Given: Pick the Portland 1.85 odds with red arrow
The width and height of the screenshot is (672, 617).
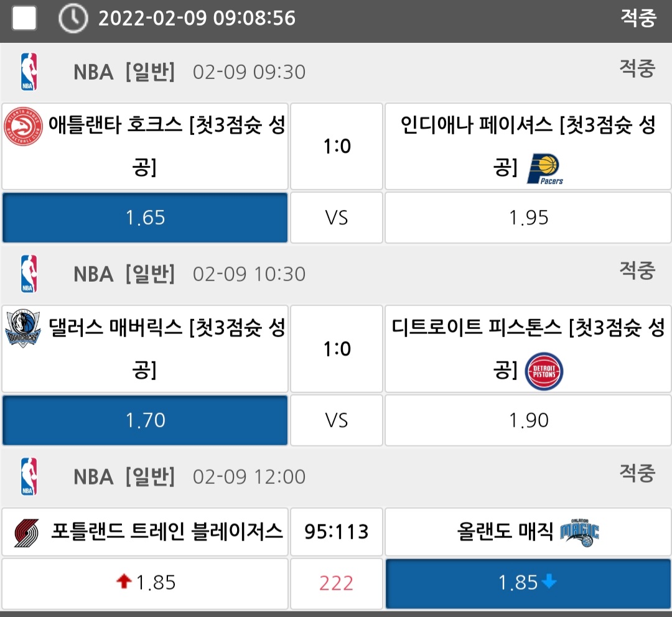Looking at the screenshot, I should (x=145, y=583).
